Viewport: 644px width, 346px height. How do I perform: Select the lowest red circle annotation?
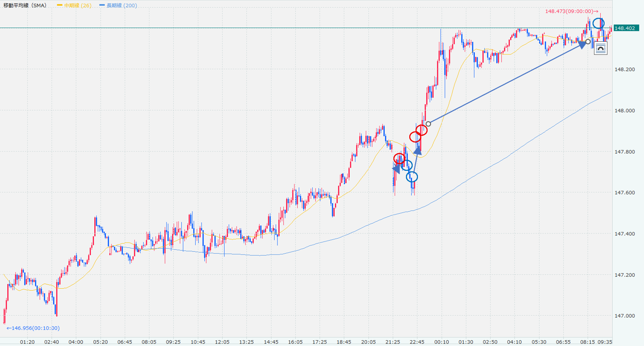(399, 158)
